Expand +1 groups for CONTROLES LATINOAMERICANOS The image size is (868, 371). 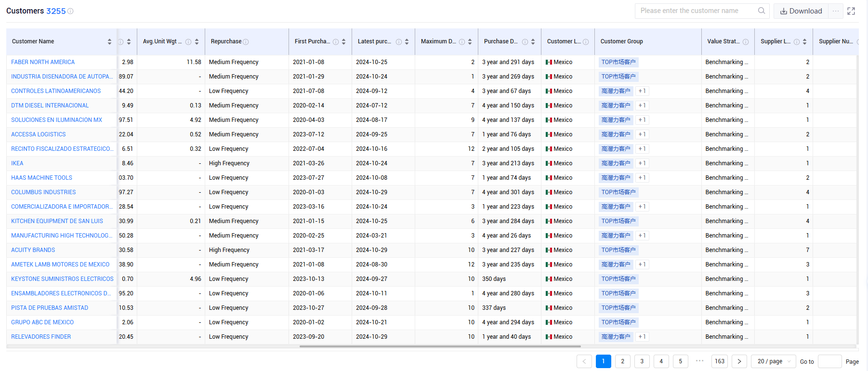click(x=642, y=91)
